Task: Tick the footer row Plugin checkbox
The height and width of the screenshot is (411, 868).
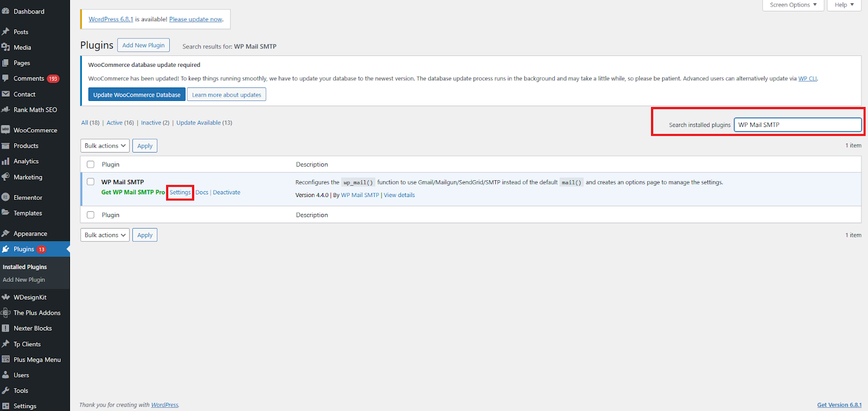Action: (91, 215)
